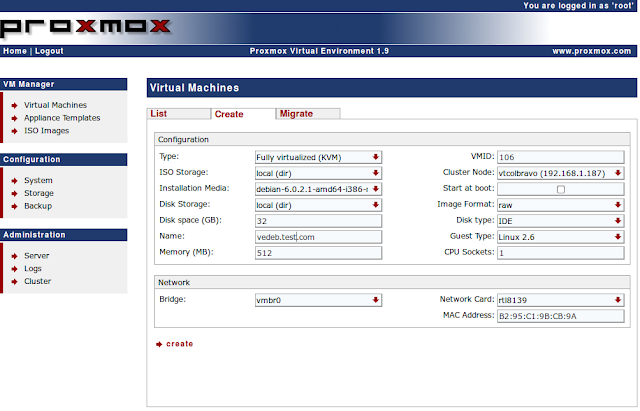Switch to the List tab
This screenshot has width=640, height=411.
coord(179,114)
